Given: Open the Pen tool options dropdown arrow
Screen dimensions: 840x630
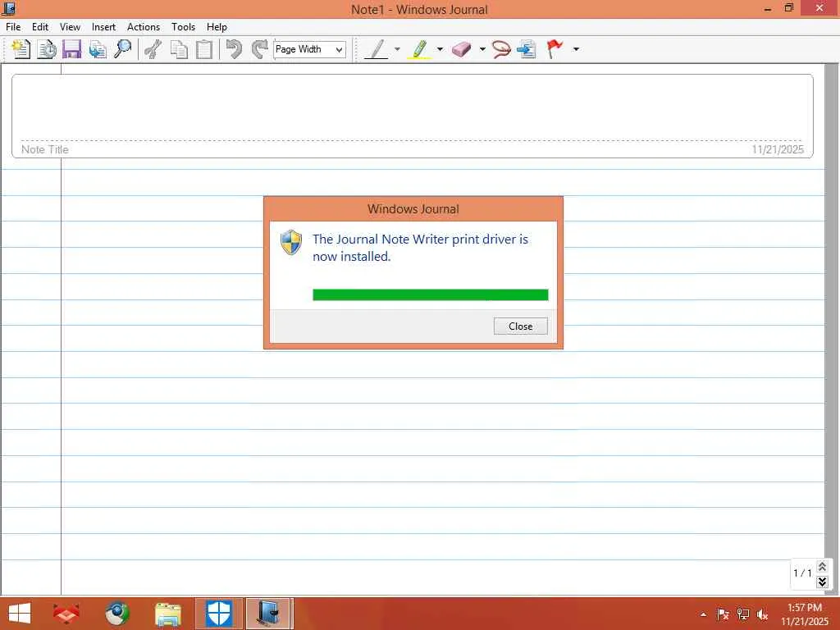Looking at the screenshot, I should 397,49.
